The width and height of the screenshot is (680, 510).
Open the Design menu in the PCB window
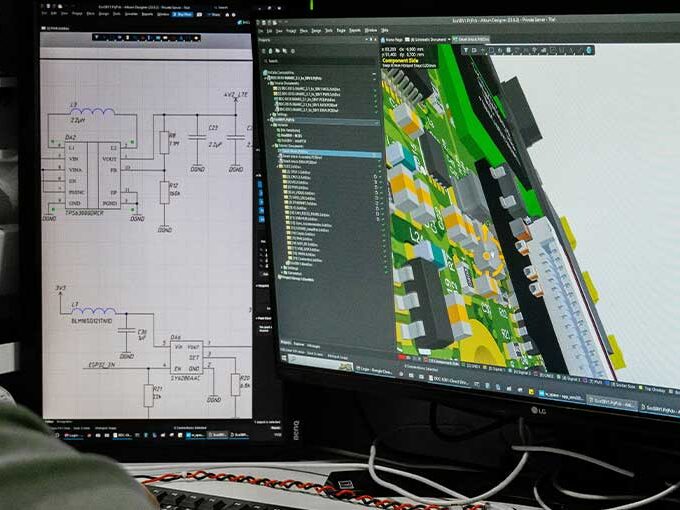pos(316,31)
